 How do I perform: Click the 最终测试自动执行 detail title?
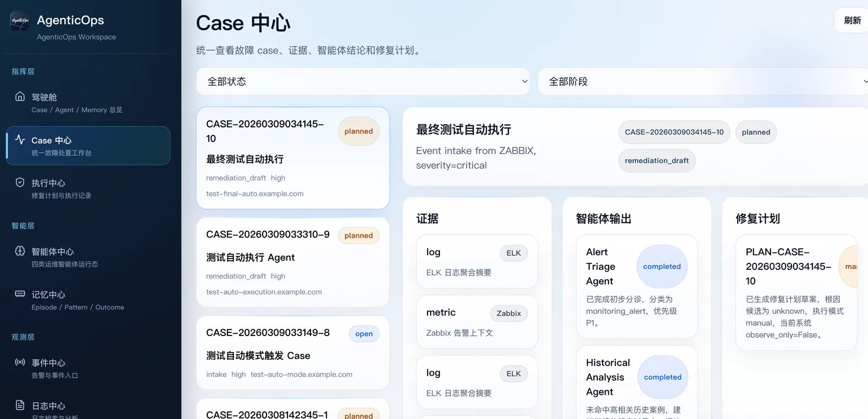click(463, 130)
